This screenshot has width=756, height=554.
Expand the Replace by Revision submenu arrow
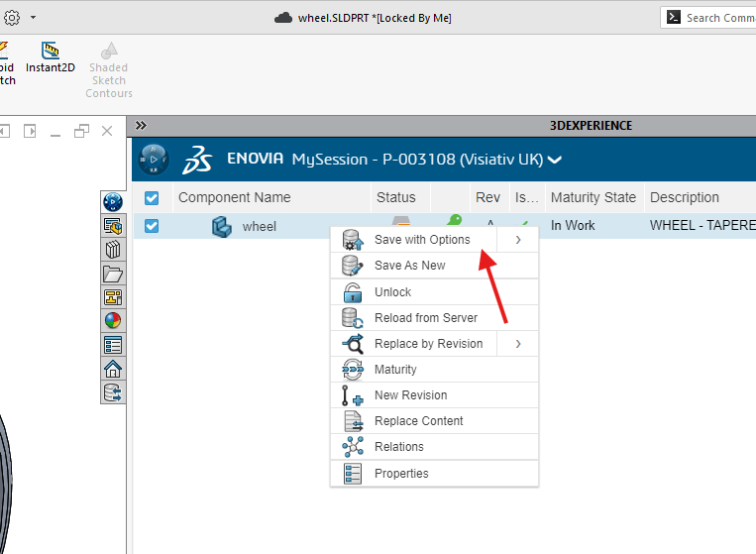518,344
